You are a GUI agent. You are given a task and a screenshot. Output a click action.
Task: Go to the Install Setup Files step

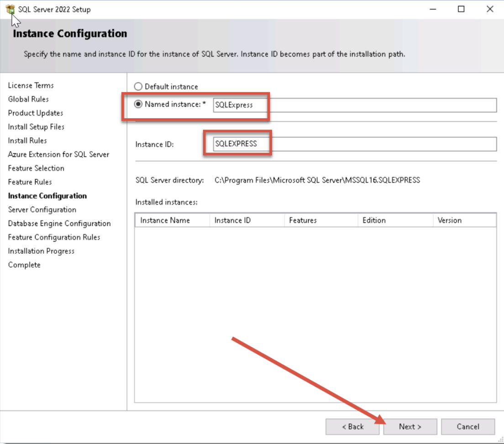36,127
